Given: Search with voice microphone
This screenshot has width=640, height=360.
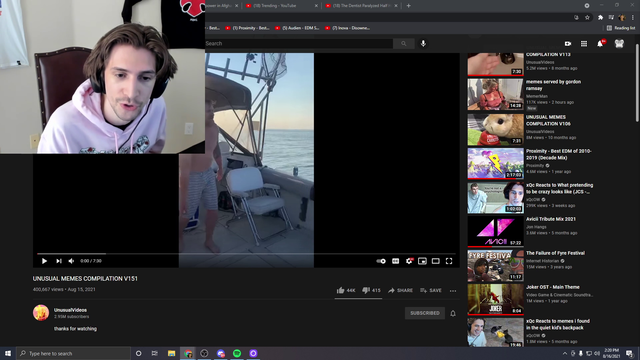Looking at the screenshot, I should tap(423, 43).
